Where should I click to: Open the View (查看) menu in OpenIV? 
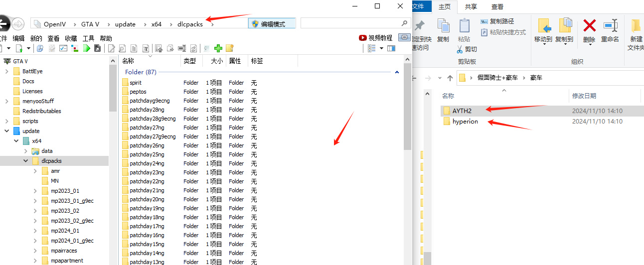coord(53,38)
